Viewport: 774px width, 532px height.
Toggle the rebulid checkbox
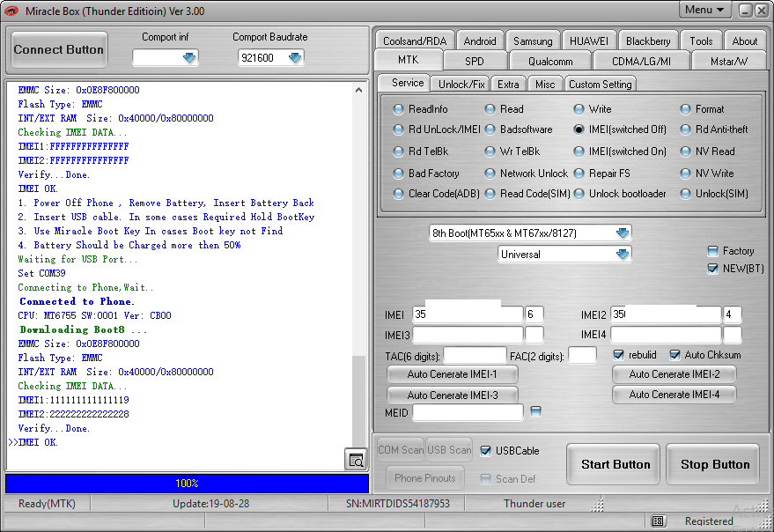618,355
